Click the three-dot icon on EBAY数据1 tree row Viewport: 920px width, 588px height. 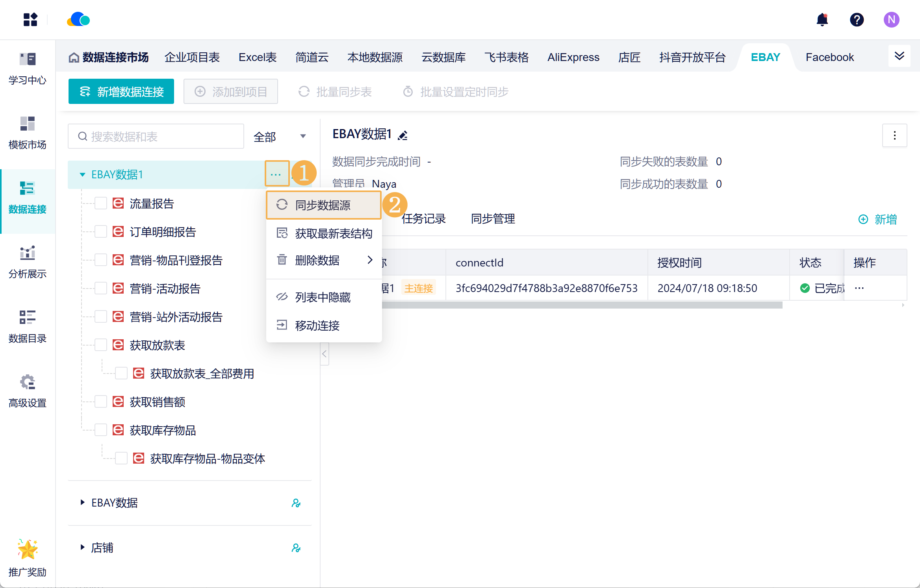pyautogui.click(x=276, y=174)
